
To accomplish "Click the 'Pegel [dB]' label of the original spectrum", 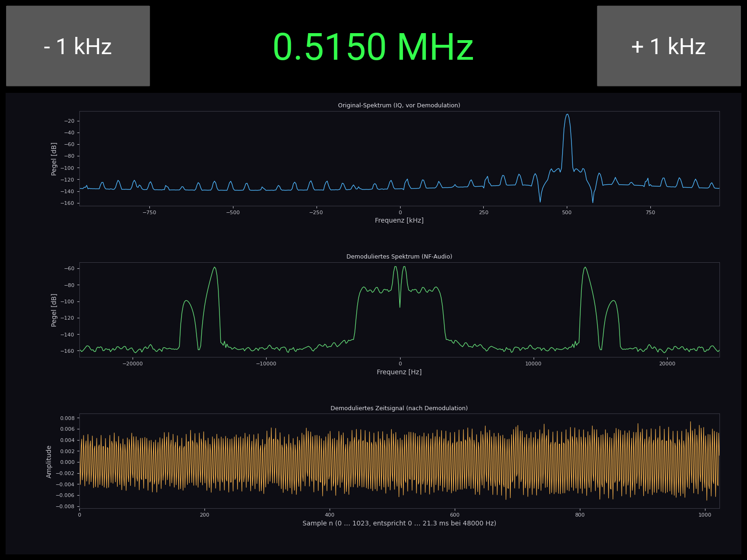I will coord(54,159).
